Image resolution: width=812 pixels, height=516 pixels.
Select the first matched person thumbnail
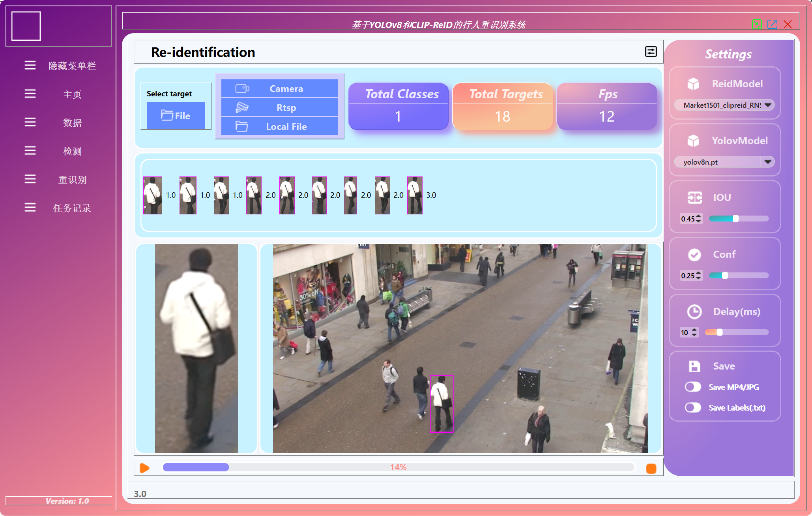(153, 195)
